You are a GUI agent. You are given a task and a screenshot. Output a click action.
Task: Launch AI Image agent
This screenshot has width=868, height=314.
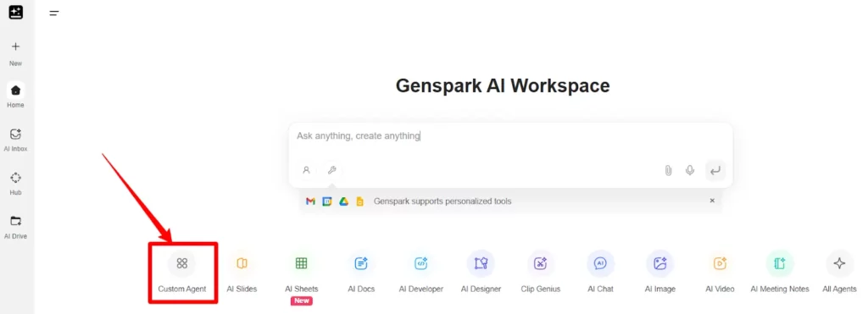point(659,272)
